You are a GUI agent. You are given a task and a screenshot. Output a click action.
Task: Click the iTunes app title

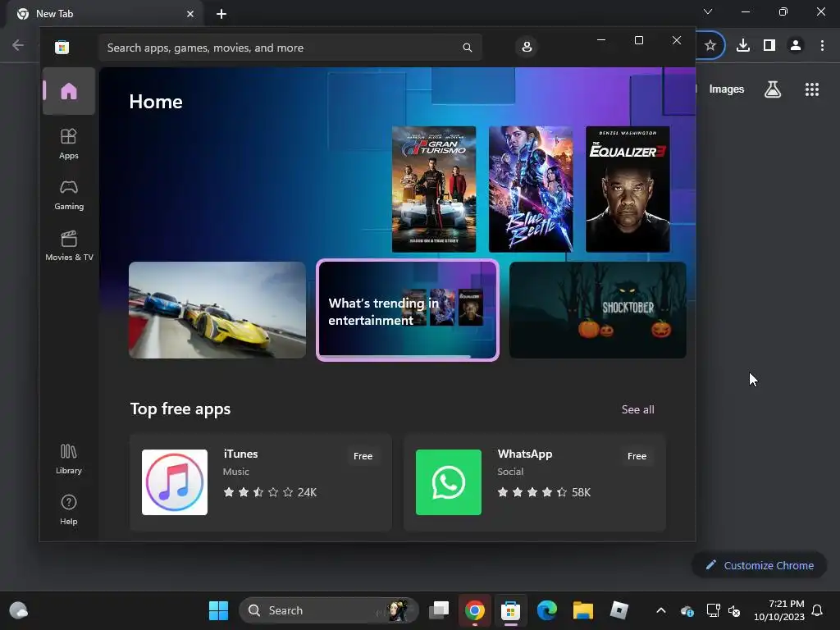[x=240, y=454]
